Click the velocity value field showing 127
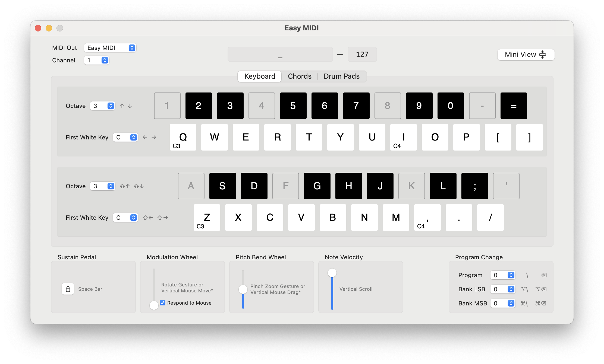Viewport: 604px width, 364px height. click(x=362, y=54)
